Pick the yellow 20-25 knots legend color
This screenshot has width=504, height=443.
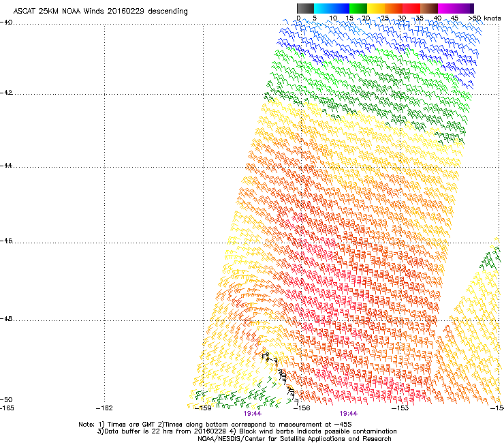click(376, 8)
